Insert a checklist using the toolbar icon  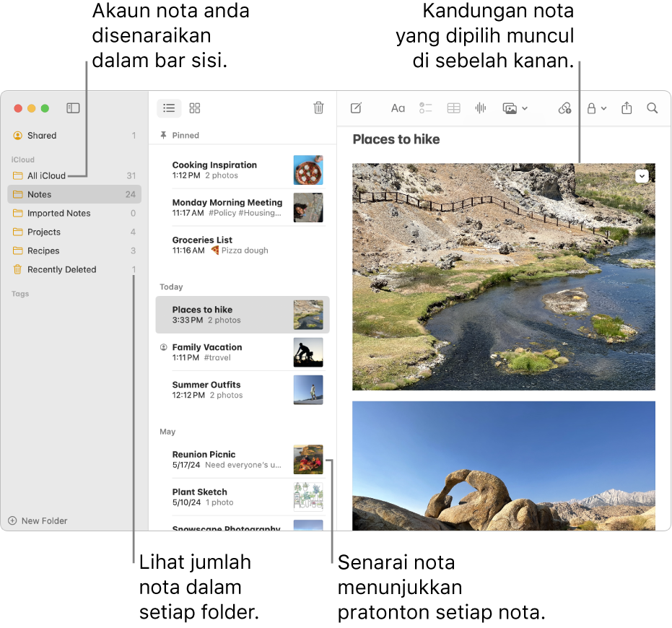tap(426, 108)
